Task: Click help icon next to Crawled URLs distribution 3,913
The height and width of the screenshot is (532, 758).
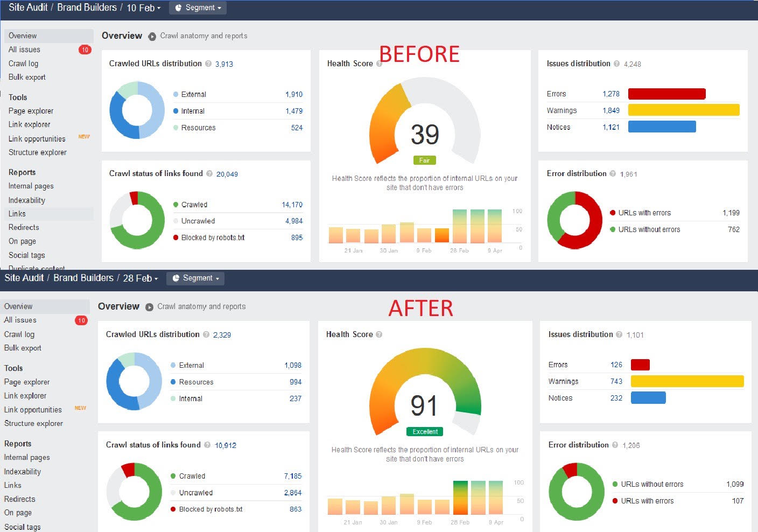Action: [x=208, y=64]
